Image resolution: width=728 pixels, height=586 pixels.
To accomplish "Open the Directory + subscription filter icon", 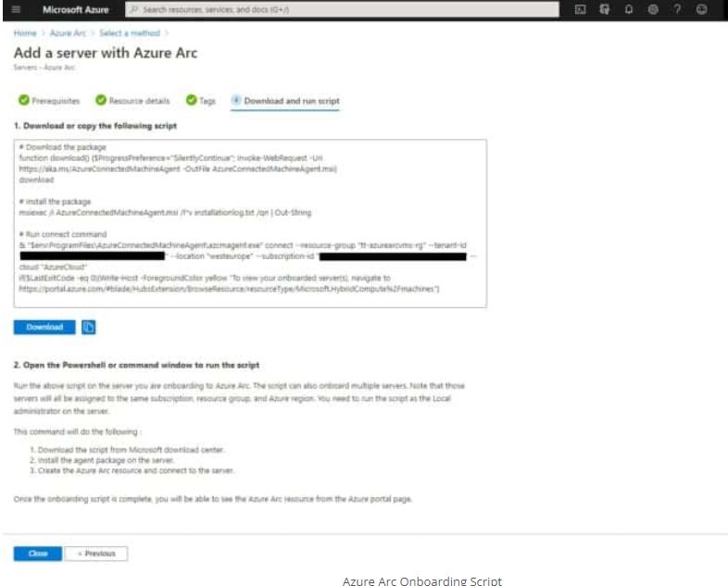I will point(605,9).
